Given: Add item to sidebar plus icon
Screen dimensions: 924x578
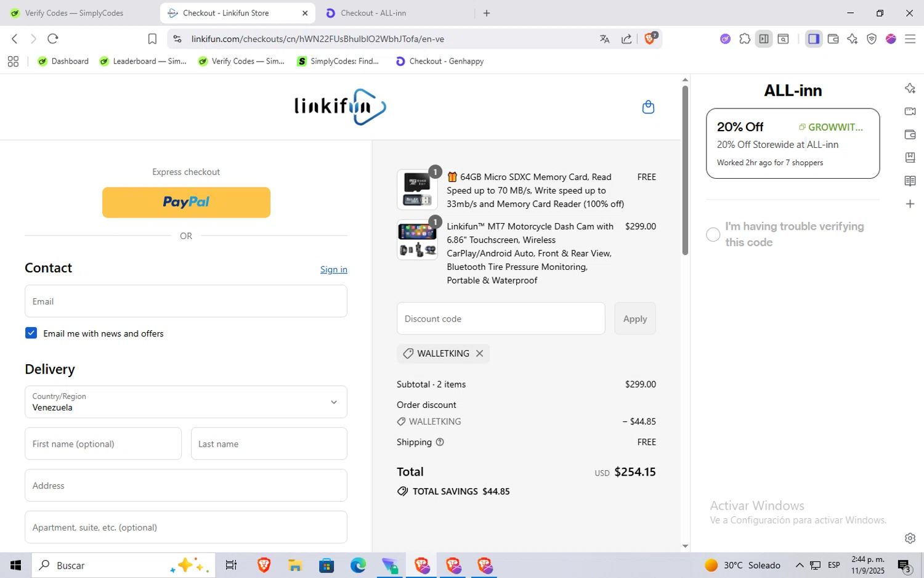Looking at the screenshot, I should (x=910, y=204).
